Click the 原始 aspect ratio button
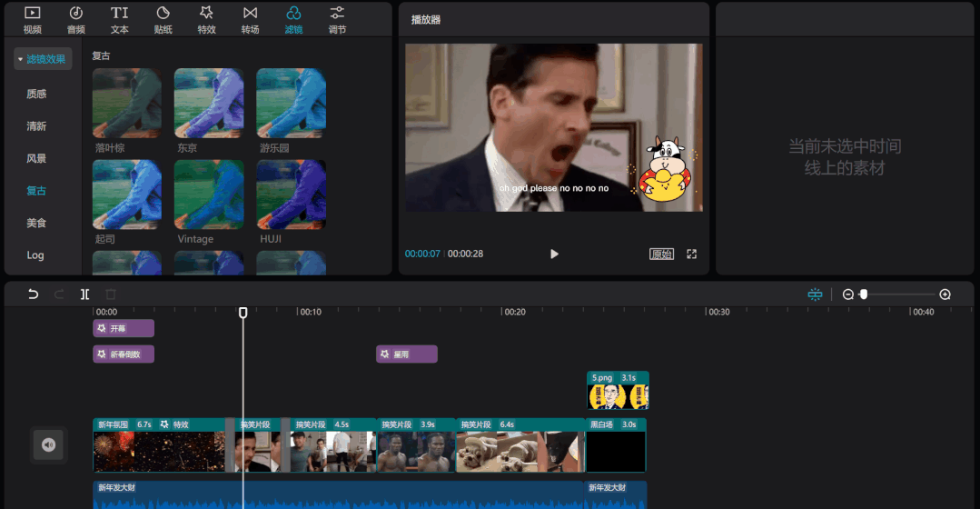Image resolution: width=980 pixels, height=509 pixels. pyautogui.click(x=661, y=254)
